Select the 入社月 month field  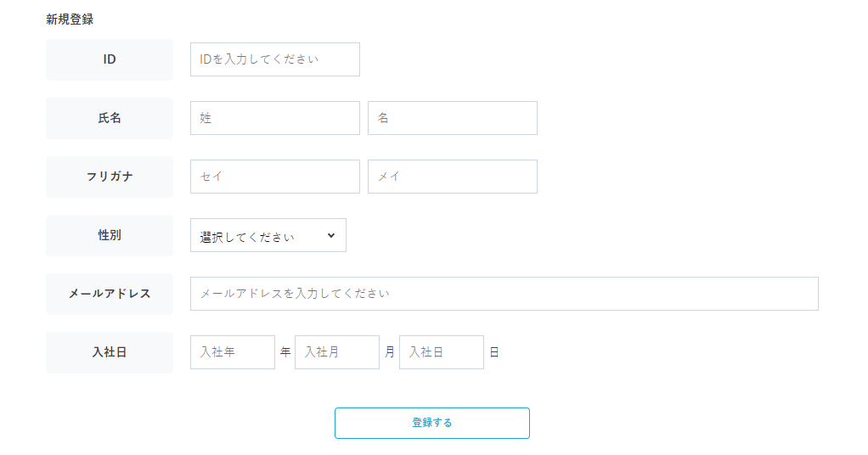click(x=336, y=352)
